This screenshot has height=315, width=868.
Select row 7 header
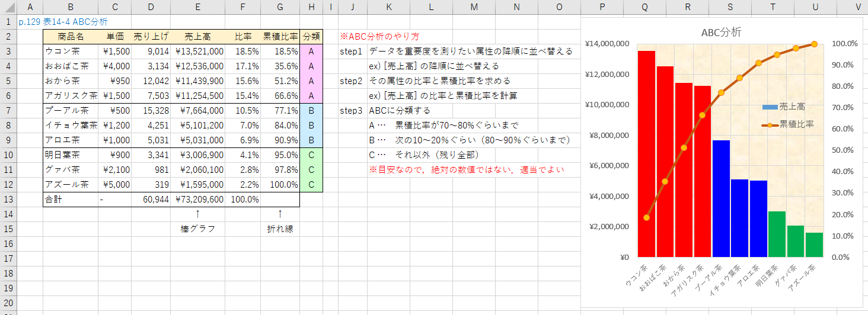click(x=8, y=111)
